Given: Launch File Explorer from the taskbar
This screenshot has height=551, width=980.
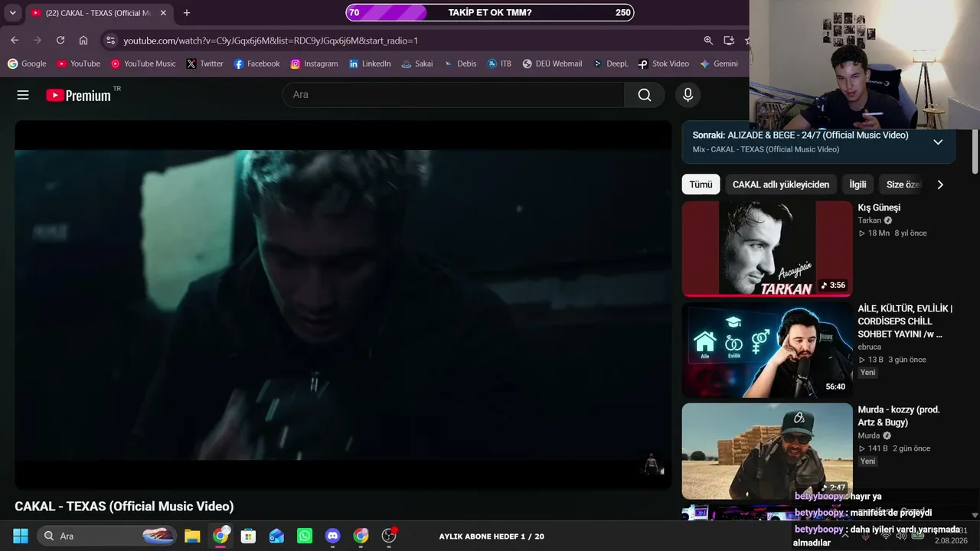Looking at the screenshot, I should click(x=192, y=536).
